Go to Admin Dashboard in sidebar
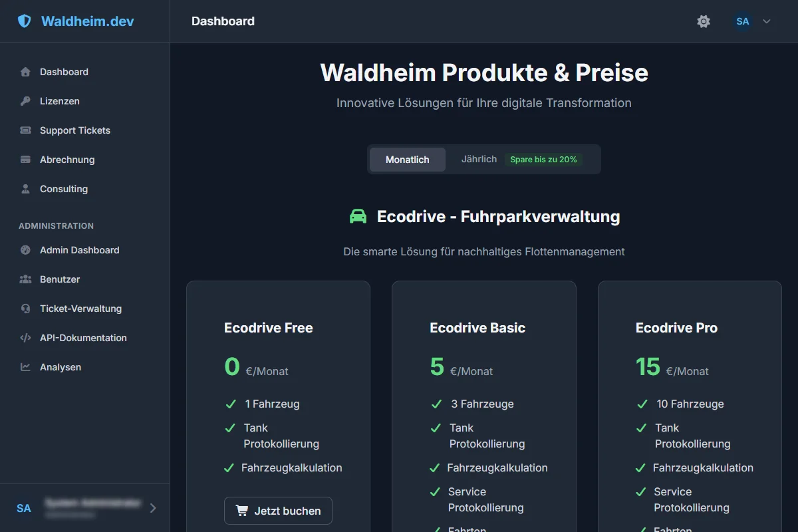The height and width of the screenshot is (532, 798). click(79, 250)
